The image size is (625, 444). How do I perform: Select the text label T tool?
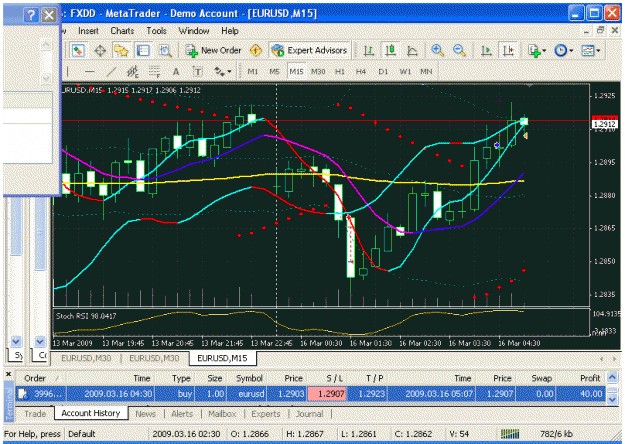pos(198,72)
